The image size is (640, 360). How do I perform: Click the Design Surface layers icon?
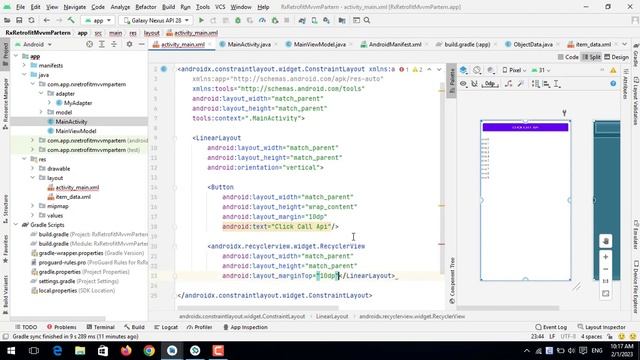pyautogui.click(x=464, y=70)
